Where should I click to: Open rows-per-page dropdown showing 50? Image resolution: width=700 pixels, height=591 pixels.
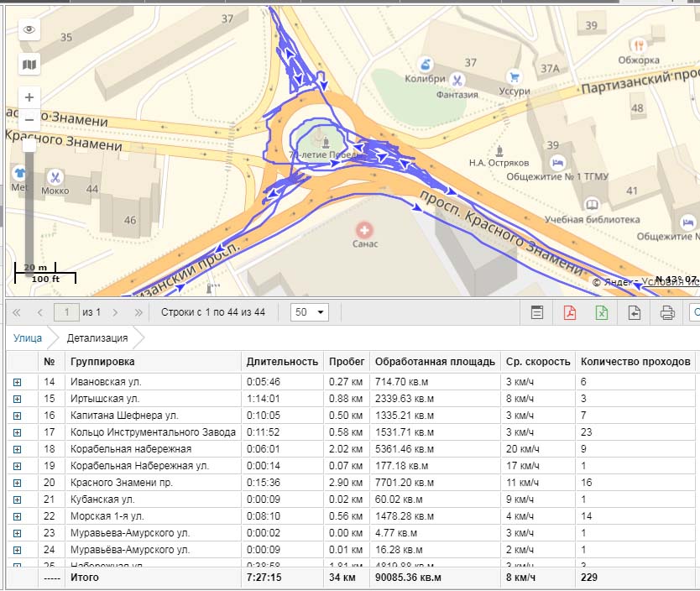coord(308,312)
